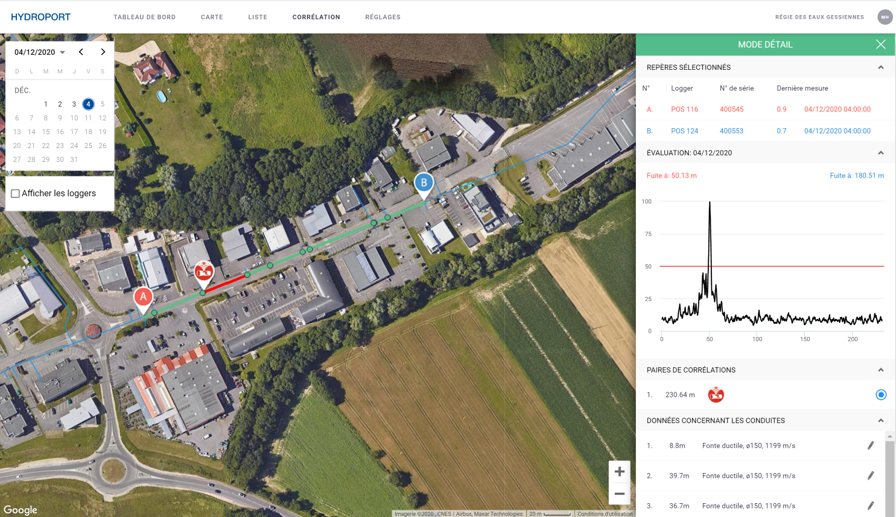
Task: Switch to the Réglages tab
Action: click(382, 17)
